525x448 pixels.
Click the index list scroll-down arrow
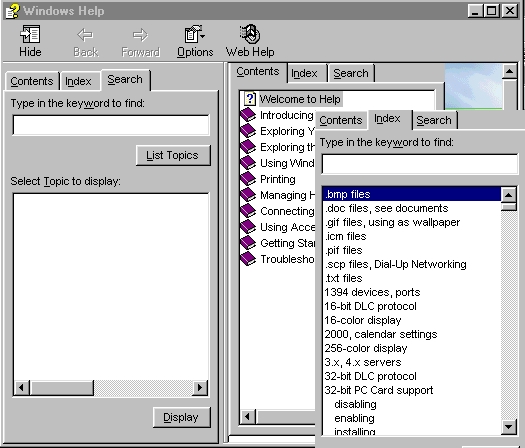(x=508, y=427)
